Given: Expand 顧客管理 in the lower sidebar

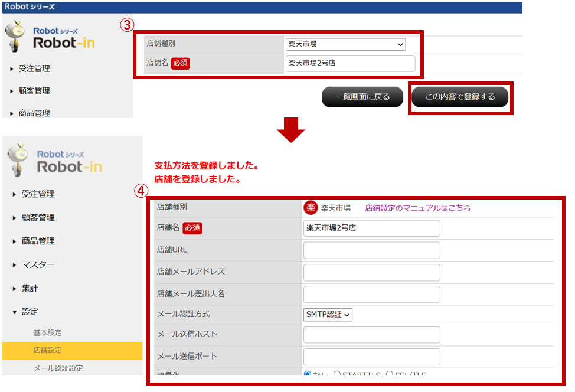Looking at the screenshot, I should pos(38,217).
